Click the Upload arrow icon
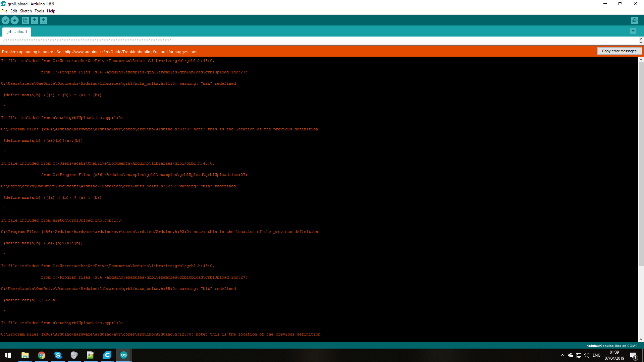The height and width of the screenshot is (362, 644). coord(14,20)
